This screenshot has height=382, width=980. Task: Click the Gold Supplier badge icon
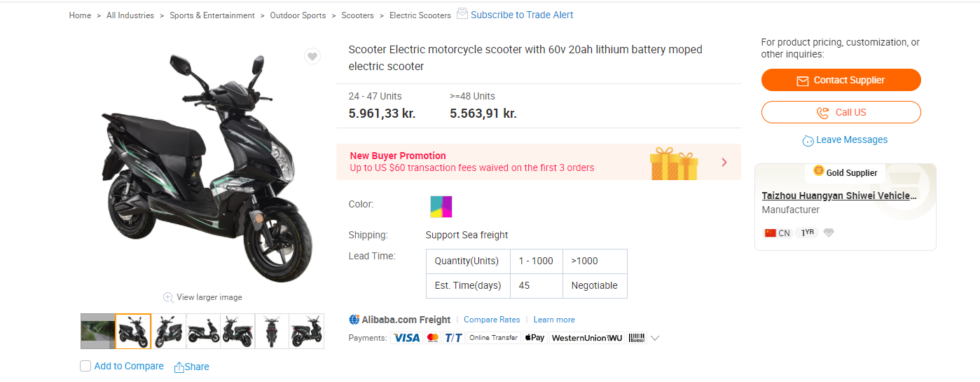click(x=819, y=171)
